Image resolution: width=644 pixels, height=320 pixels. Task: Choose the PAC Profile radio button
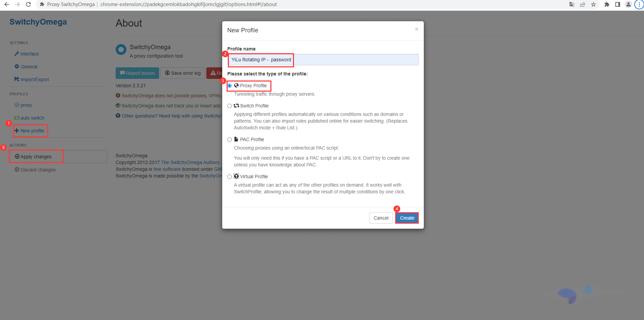[230, 140]
